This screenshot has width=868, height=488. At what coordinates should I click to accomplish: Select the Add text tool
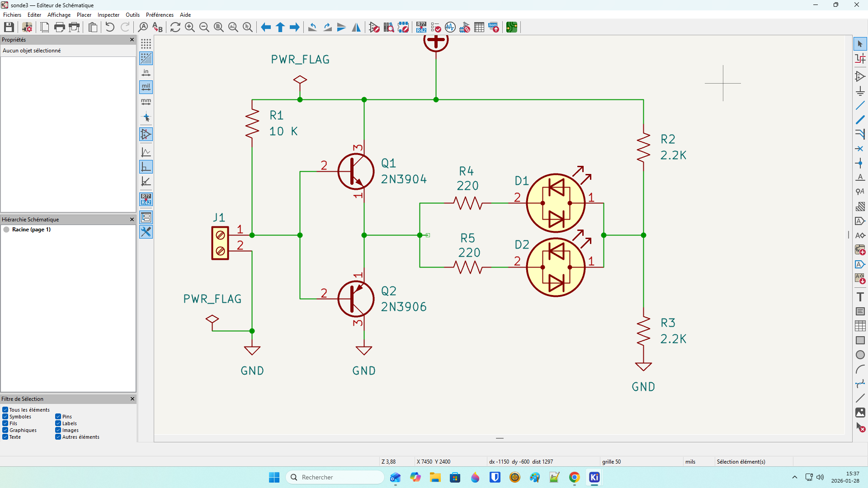pyautogui.click(x=860, y=297)
